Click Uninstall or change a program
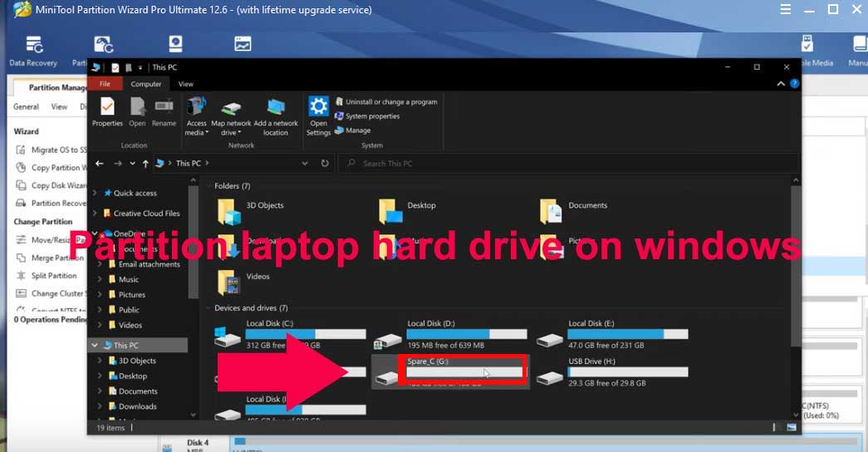 [386, 102]
